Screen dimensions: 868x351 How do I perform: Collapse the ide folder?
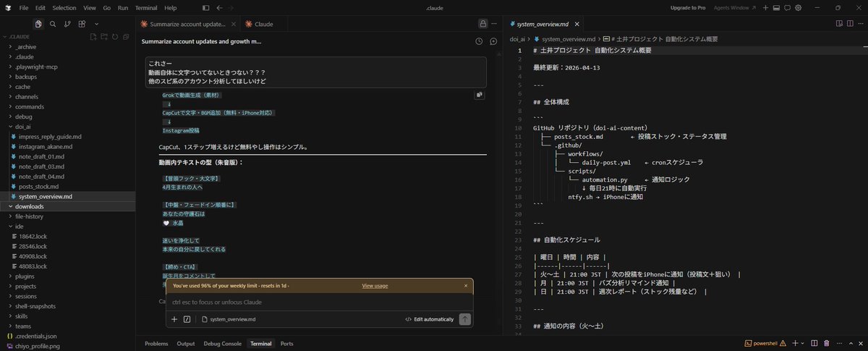click(x=68, y=226)
